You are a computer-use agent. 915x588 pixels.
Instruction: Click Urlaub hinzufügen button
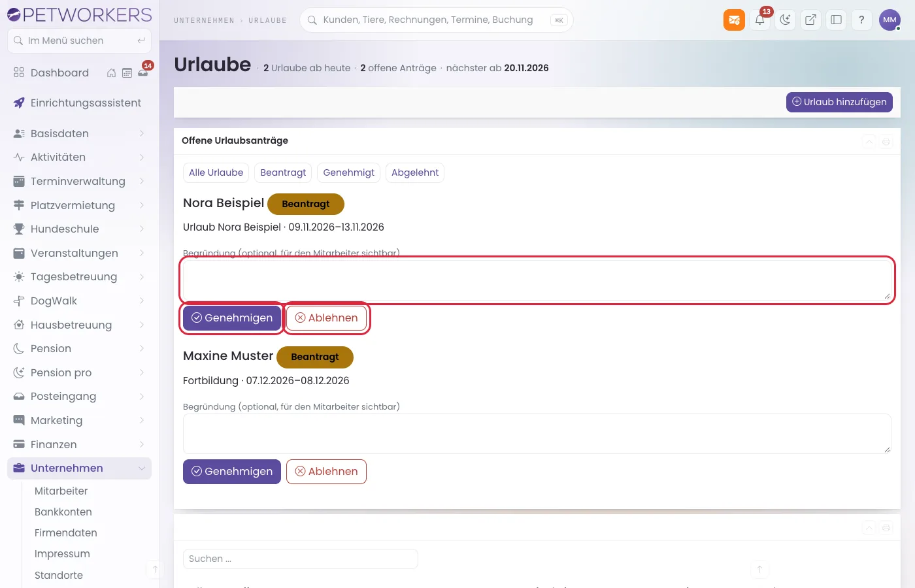coord(839,102)
